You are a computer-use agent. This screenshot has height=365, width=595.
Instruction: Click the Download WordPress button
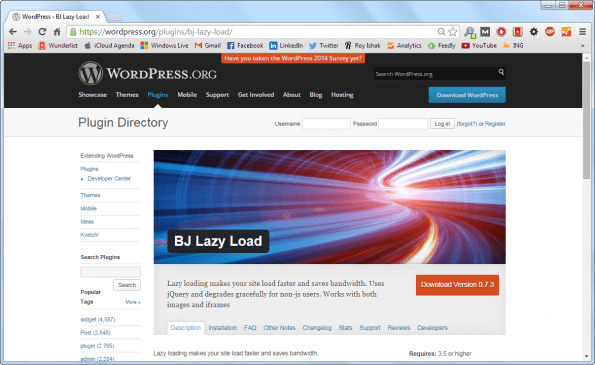[467, 95]
